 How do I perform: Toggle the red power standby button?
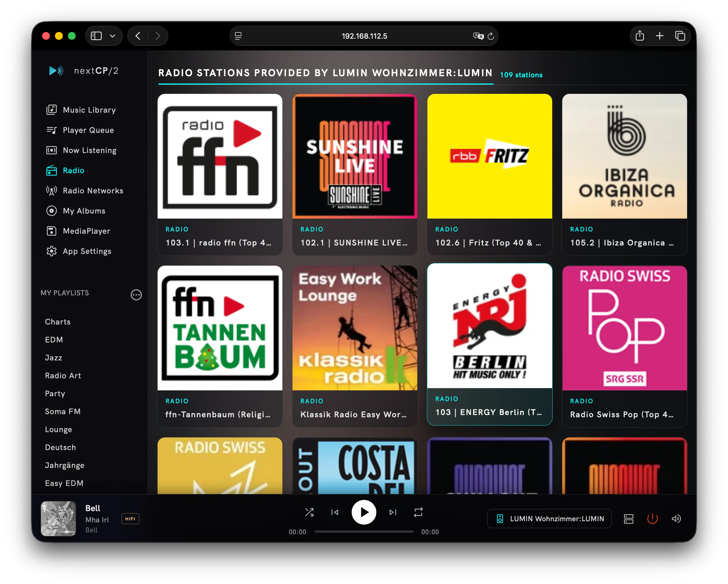[652, 518]
